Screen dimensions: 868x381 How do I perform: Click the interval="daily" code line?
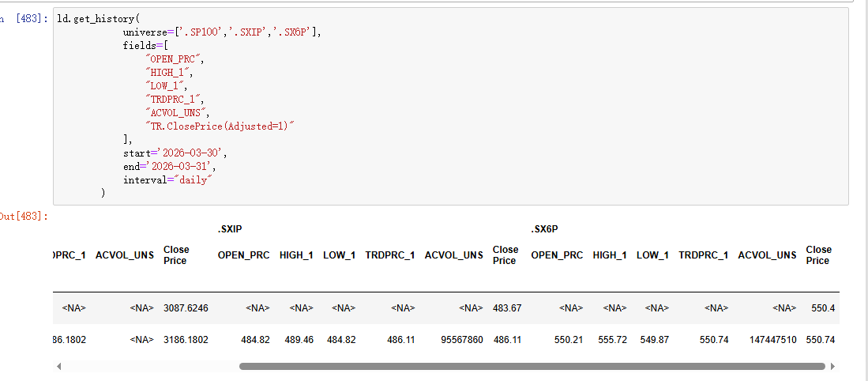(x=168, y=180)
